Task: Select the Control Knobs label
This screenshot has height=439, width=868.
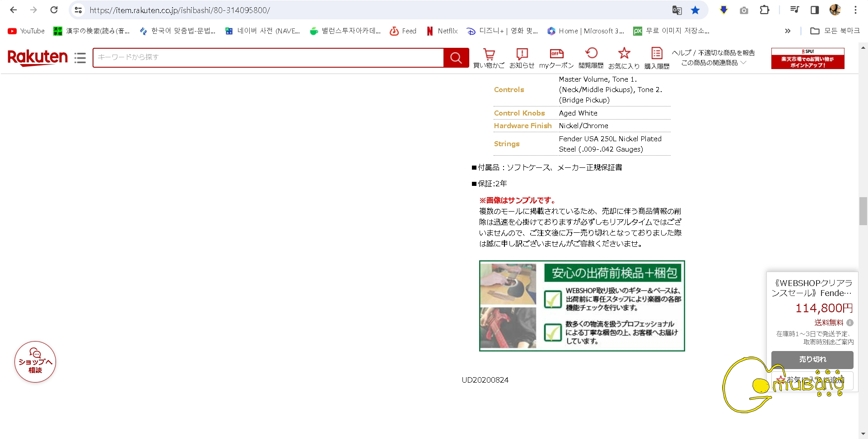Action: pyautogui.click(x=519, y=113)
